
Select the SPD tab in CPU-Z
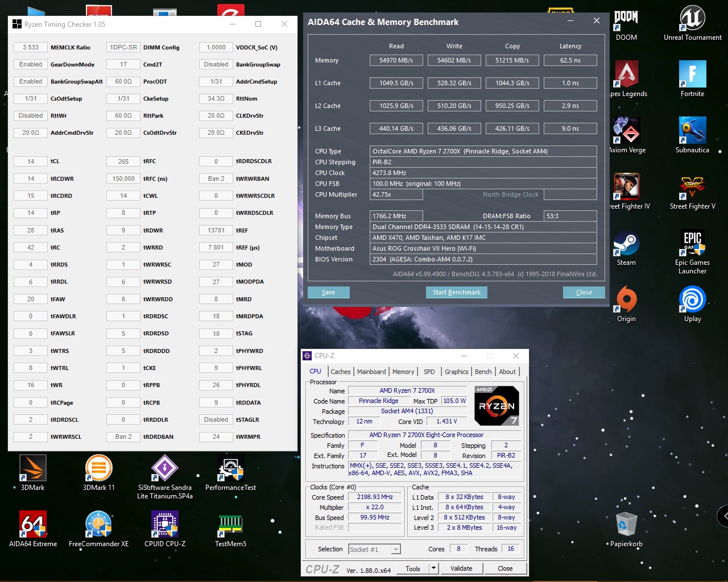(429, 372)
